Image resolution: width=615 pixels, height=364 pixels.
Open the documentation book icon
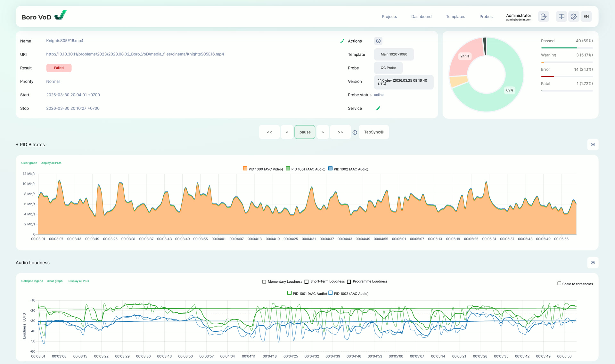click(x=561, y=17)
